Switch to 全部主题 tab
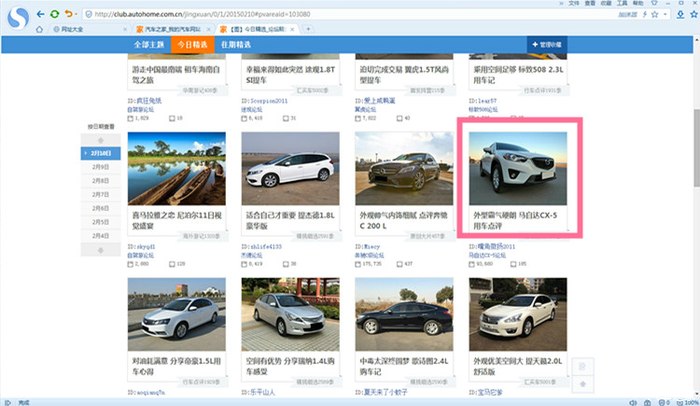This screenshot has width=700, height=406. click(x=147, y=45)
